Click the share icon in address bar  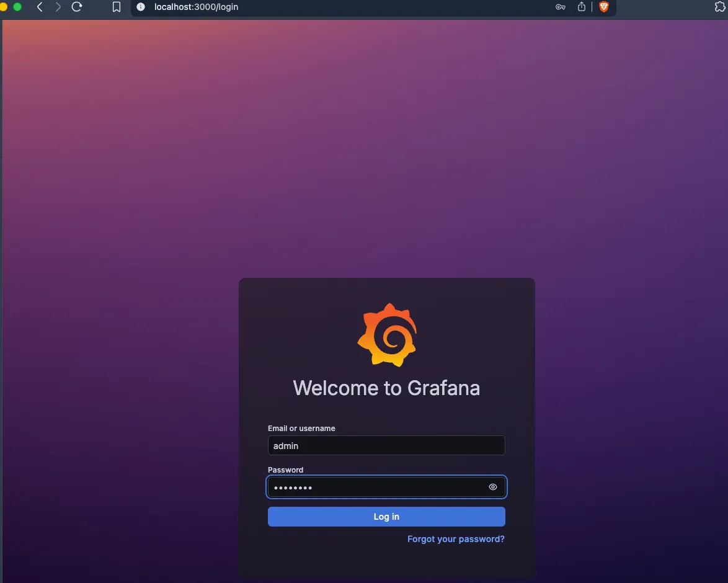tap(582, 7)
